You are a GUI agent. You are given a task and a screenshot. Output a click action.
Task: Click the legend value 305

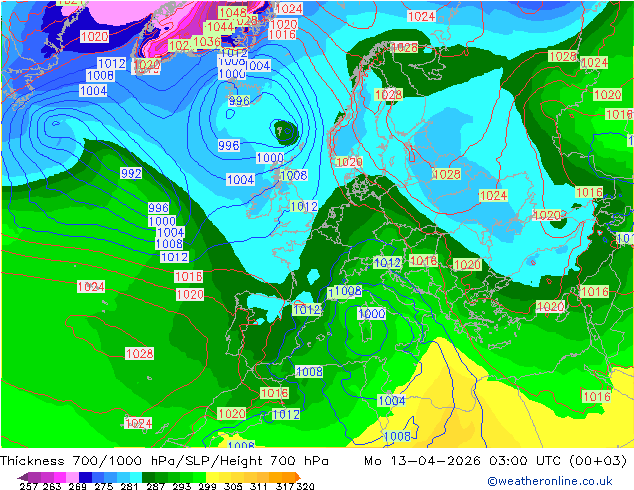point(233,486)
